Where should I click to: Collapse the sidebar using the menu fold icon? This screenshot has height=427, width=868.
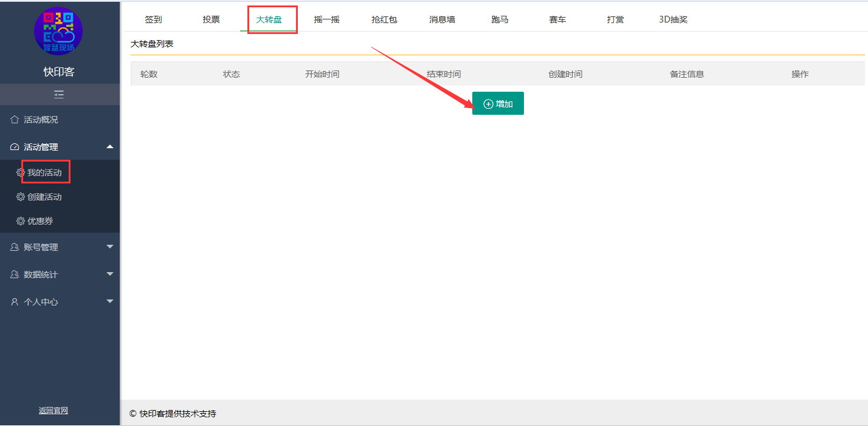(x=59, y=95)
